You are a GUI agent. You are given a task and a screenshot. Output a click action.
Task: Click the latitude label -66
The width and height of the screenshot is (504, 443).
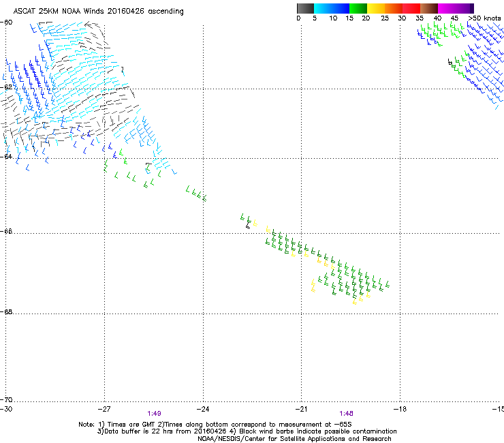coord(6,232)
